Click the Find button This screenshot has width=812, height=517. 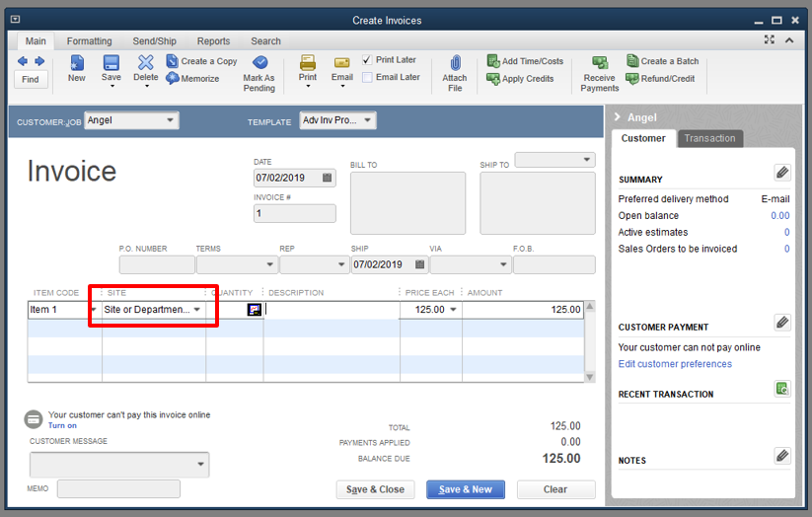tap(30, 79)
